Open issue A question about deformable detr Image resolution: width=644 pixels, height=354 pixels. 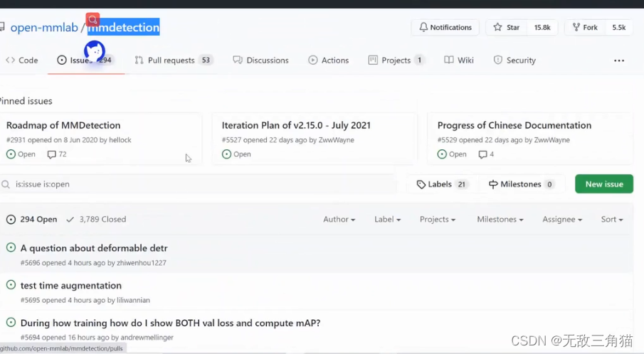(94, 248)
